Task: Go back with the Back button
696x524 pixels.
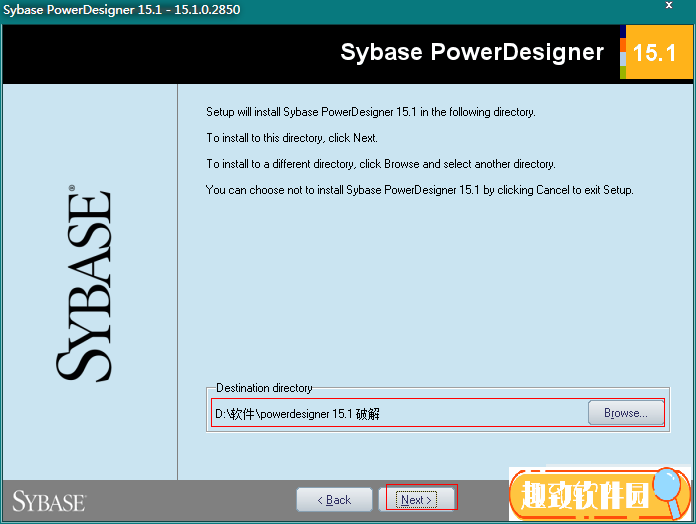Action: pyautogui.click(x=334, y=500)
